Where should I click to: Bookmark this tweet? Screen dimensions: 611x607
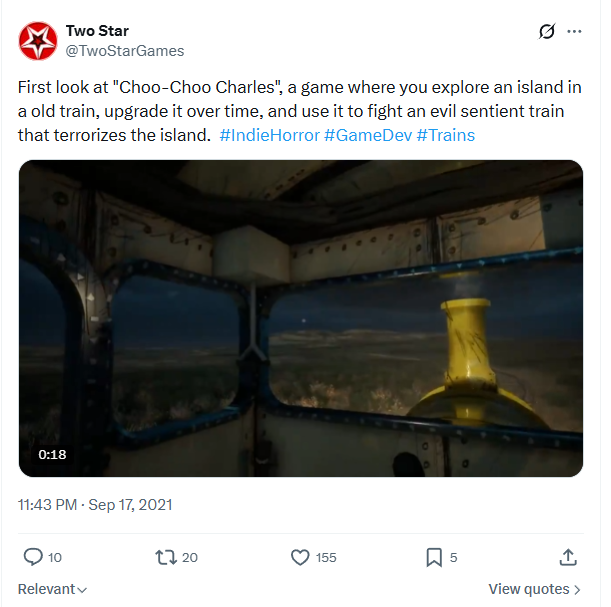(x=434, y=557)
